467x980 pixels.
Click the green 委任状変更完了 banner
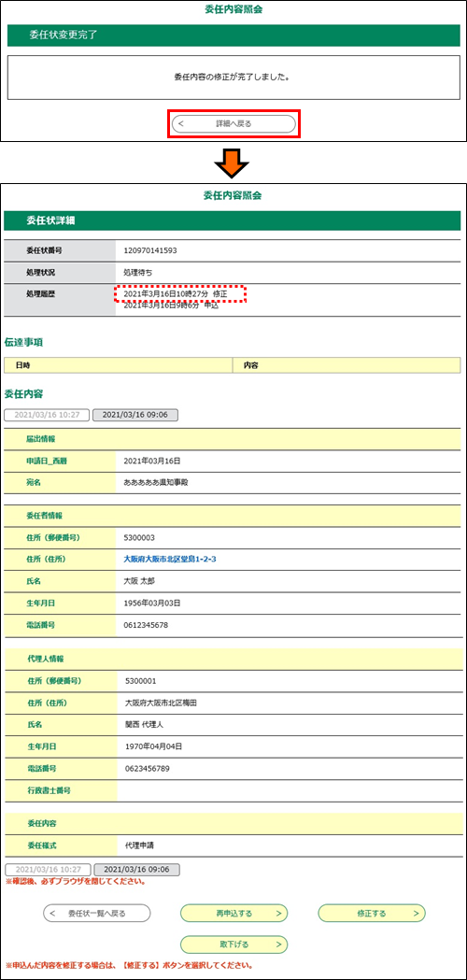pos(233,35)
